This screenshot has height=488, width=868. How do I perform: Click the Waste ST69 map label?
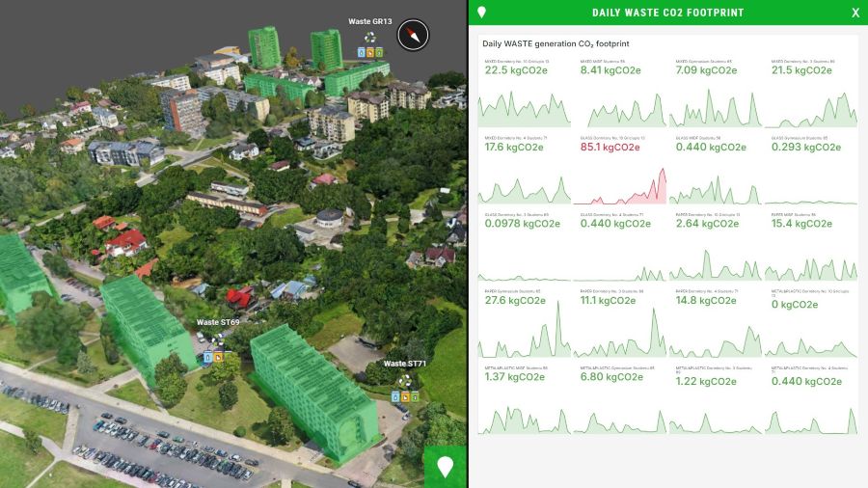click(x=218, y=322)
